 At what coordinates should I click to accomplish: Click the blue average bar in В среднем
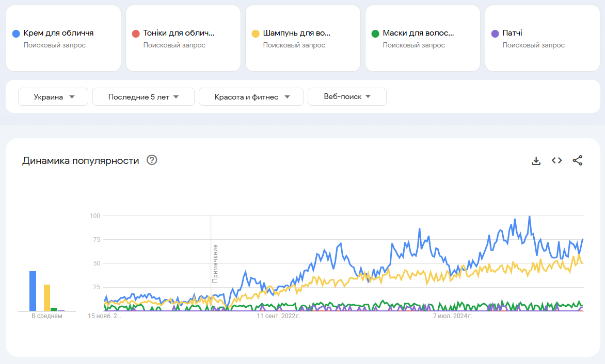[33, 291]
